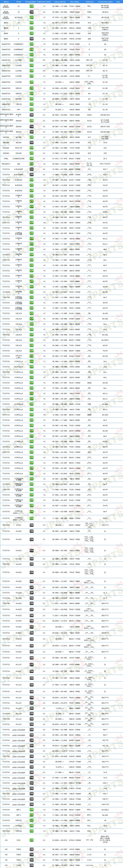The image size is (123, 868).
Task: Click the Oznaczenie silnika column header
Action: tap(105, 2)
